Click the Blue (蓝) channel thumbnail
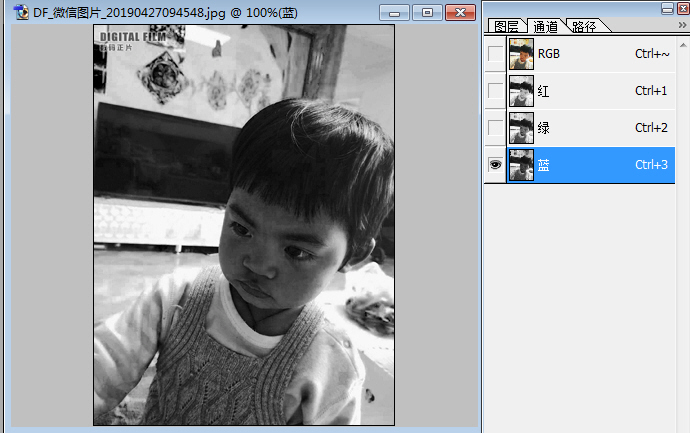690x433 pixels. click(520, 165)
